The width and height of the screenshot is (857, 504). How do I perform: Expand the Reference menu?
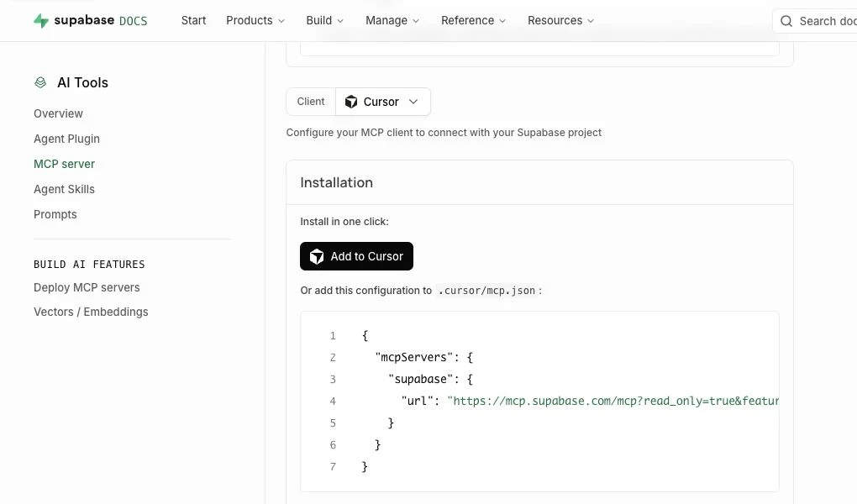click(473, 20)
